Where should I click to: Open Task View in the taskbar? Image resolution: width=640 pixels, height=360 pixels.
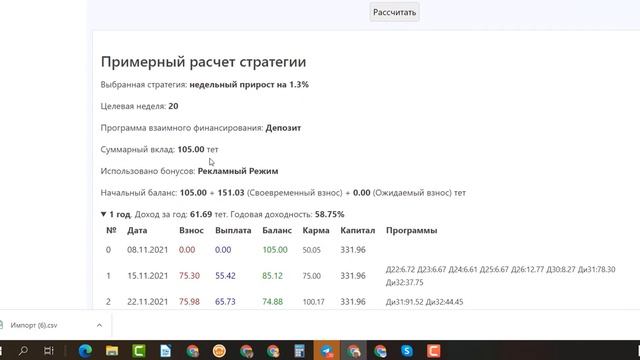pyautogui.click(x=49, y=351)
